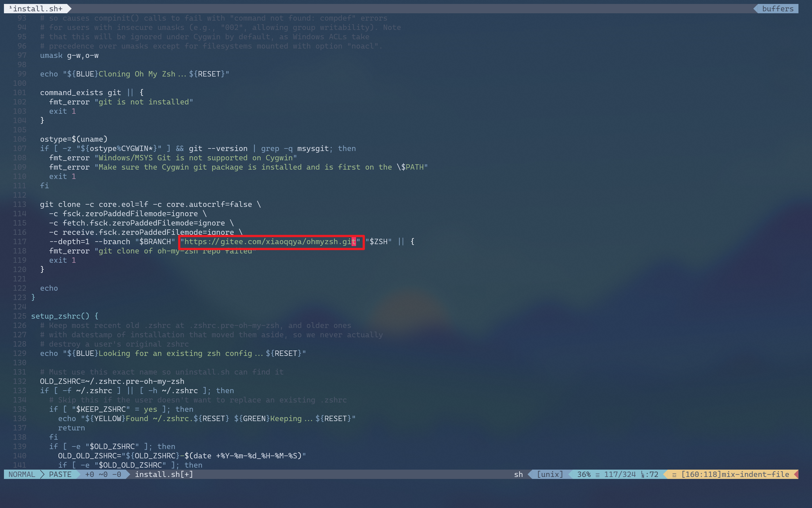The image size is (812, 508).
Task: Click 'Looking for an existing zsh config' text
Action: [175, 353]
